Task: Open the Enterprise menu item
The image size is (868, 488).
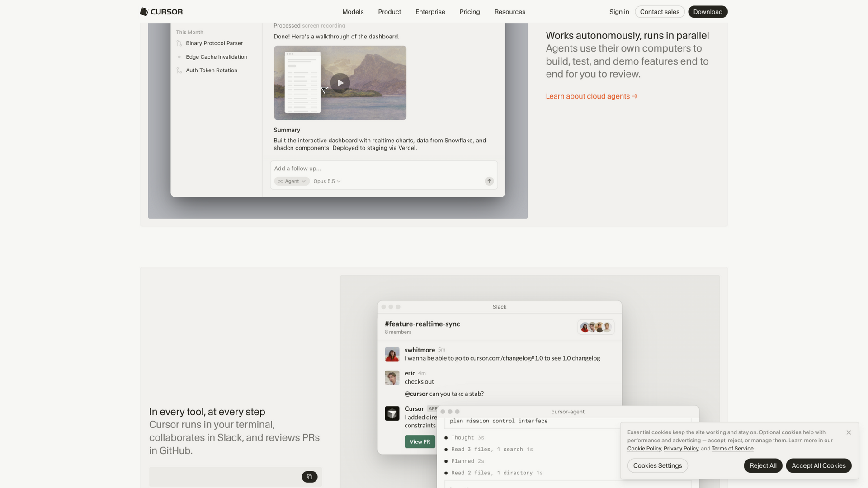Action: (430, 12)
